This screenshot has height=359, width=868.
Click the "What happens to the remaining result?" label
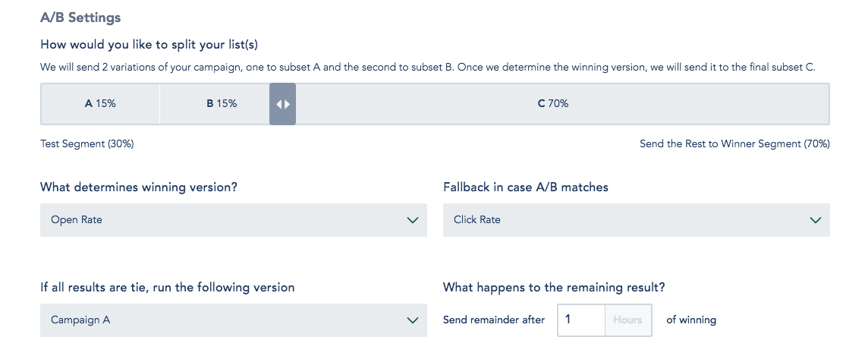point(554,288)
